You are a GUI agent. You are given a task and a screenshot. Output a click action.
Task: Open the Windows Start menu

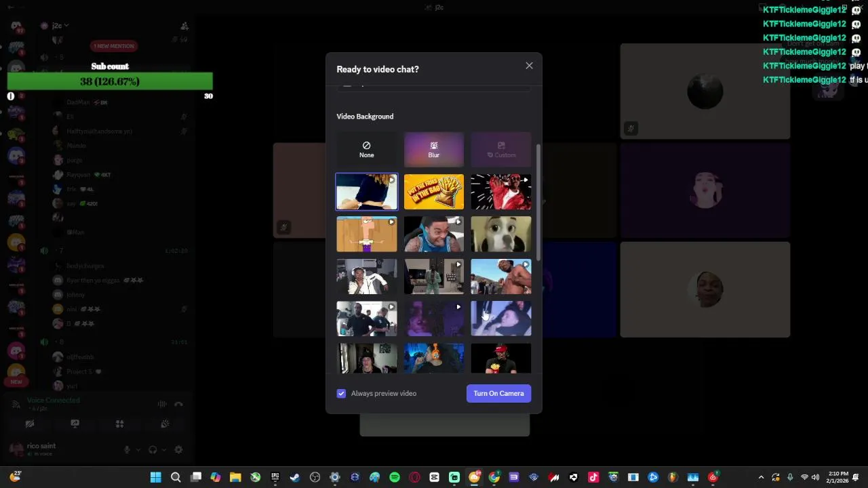(x=155, y=477)
